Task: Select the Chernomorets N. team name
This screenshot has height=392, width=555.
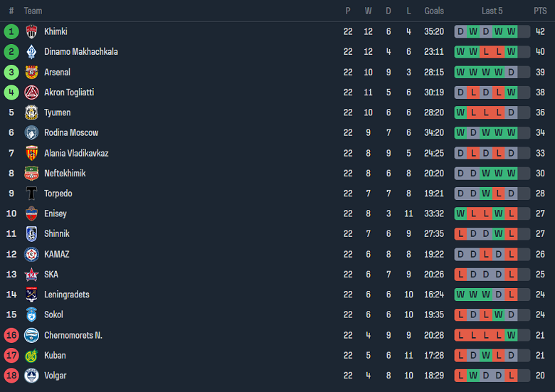Action: 73,335
